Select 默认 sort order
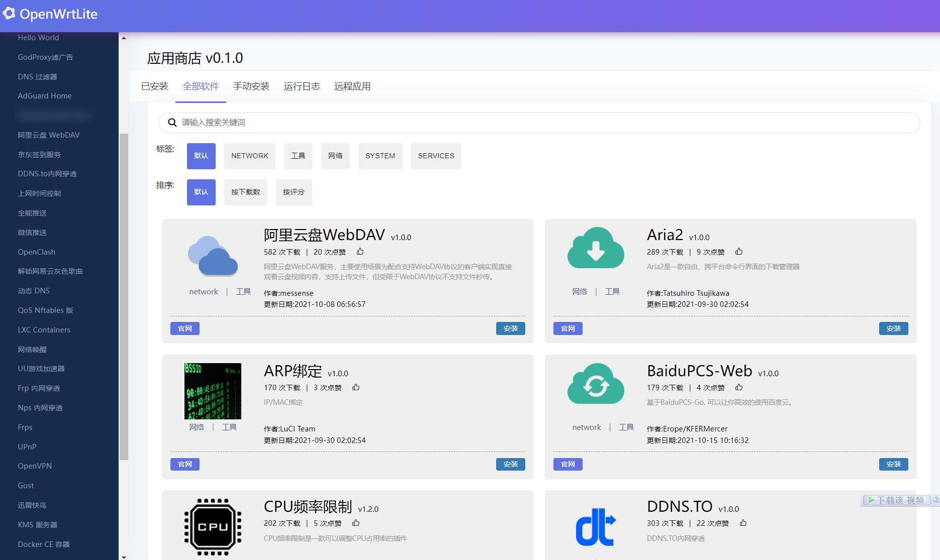 coord(201,192)
